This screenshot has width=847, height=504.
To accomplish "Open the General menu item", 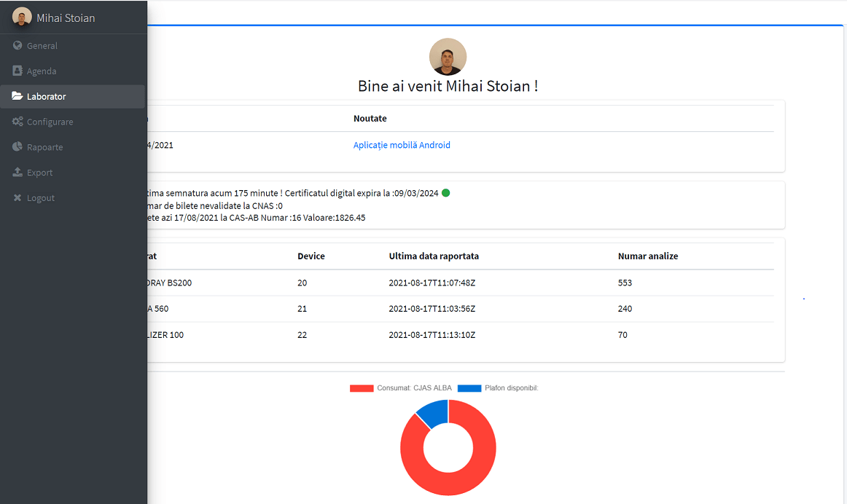I will click(x=73, y=46).
